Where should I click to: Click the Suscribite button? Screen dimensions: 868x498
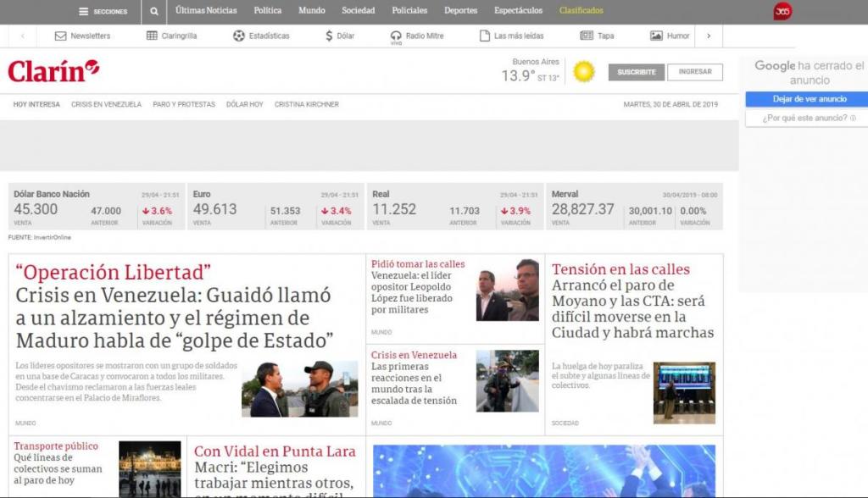tap(637, 72)
